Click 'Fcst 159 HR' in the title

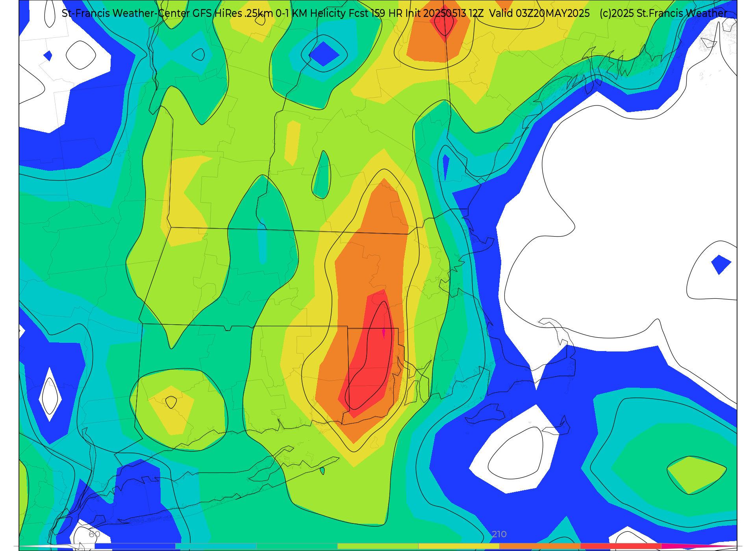(x=376, y=13)
